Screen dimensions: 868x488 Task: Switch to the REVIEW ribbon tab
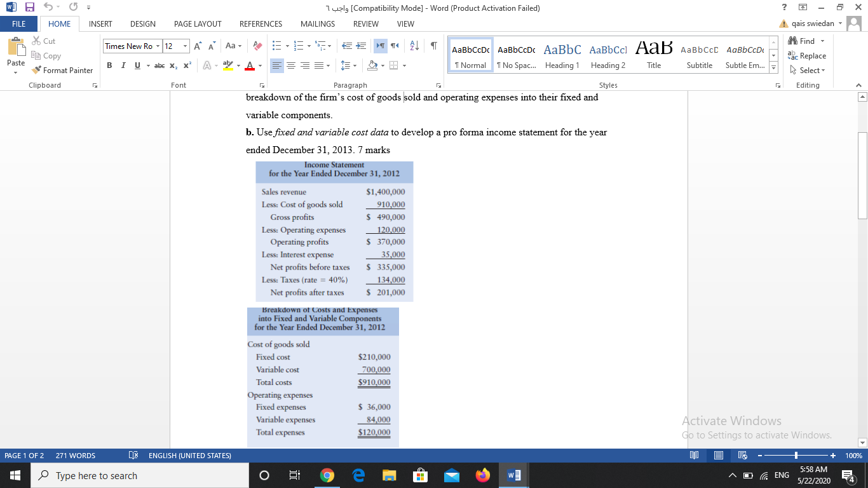coord(366,24)
